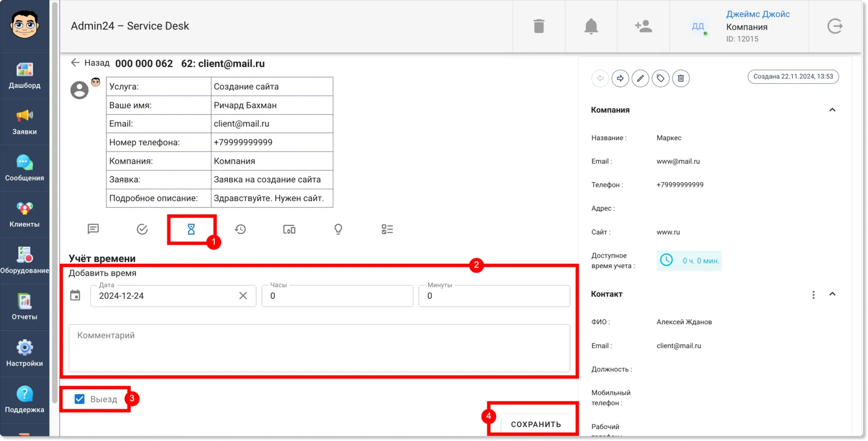Click the СОХРАНИТЬ button
Viewport: 868px width, 441px height.
coord(536,424)
